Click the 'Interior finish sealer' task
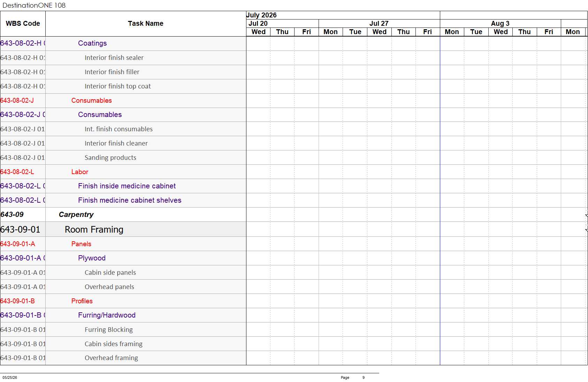Screen dimensions: 588x382 click(114, 58)
